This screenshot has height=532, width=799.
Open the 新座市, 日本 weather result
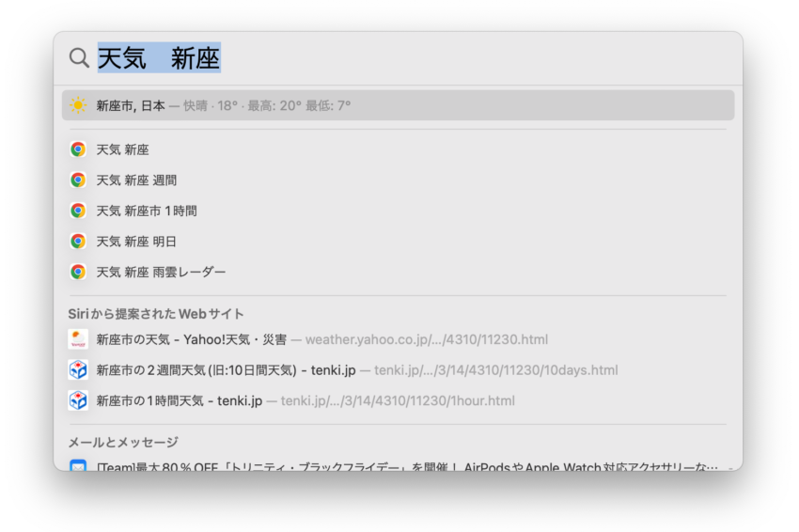pyautogui.click(x=398, y=105)
